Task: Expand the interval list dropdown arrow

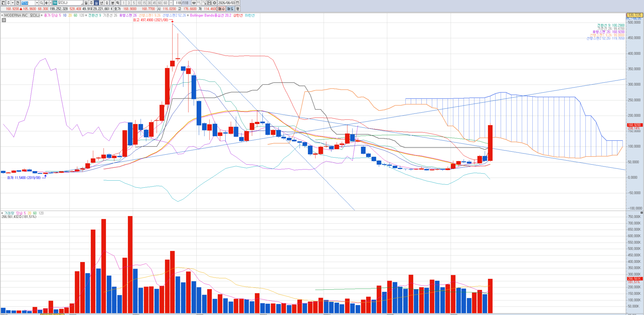Action: pos(171,3)
